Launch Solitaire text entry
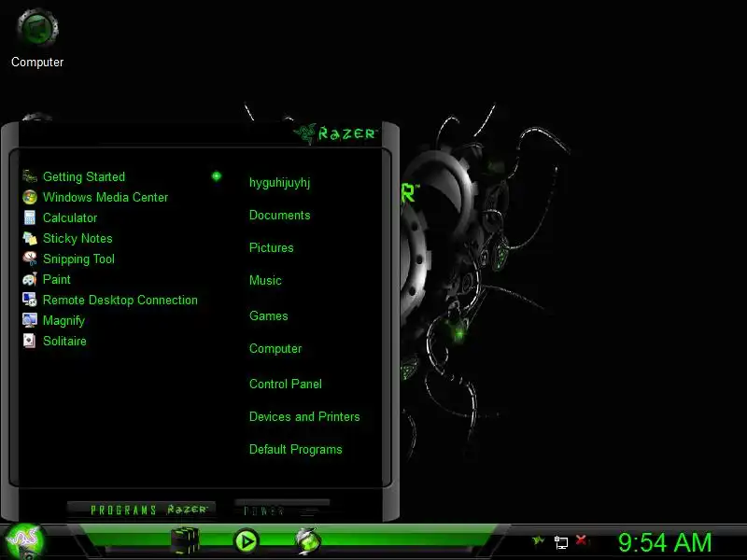 [x=64, y=341]
